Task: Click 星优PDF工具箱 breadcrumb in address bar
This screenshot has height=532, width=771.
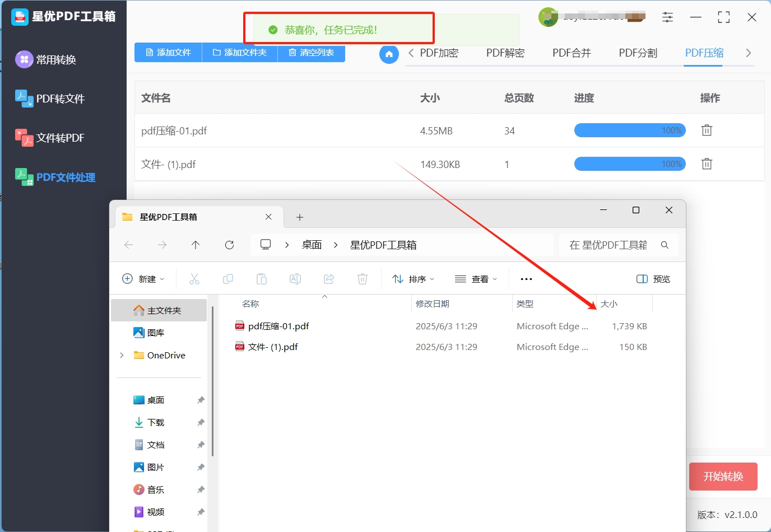Action: [383, 245]
